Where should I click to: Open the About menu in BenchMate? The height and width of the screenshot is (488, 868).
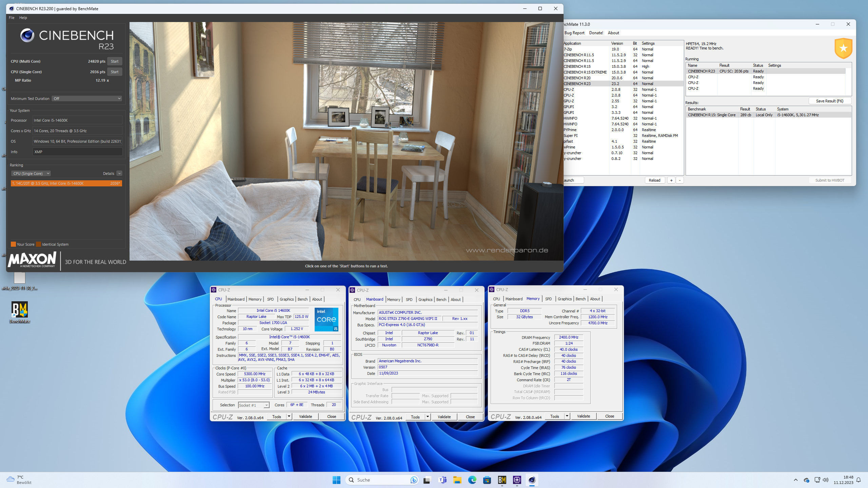pyautogui.click(x=613, y=33)
